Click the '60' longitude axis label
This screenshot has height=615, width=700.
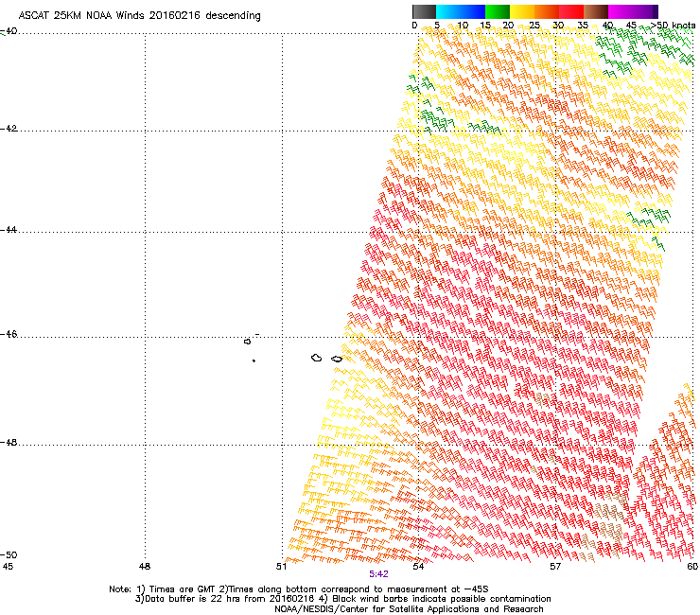(x=692, y=567)
